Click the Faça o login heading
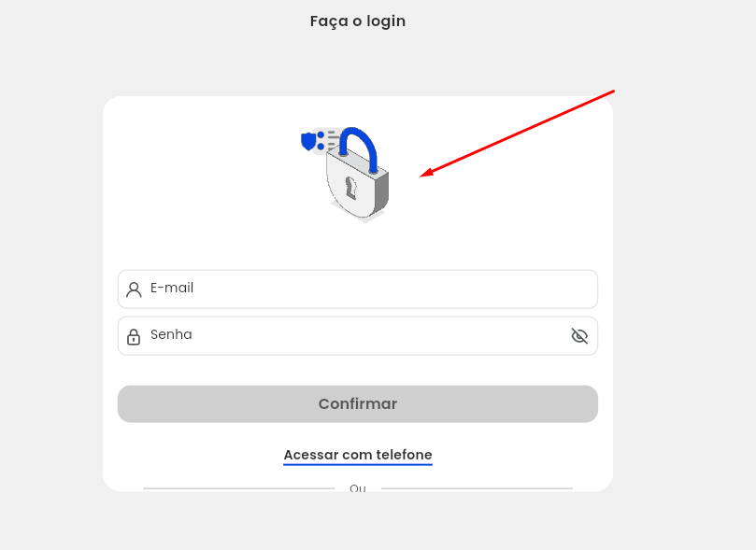The height and width of the screenshot is (550, 756). pos(358,21)
